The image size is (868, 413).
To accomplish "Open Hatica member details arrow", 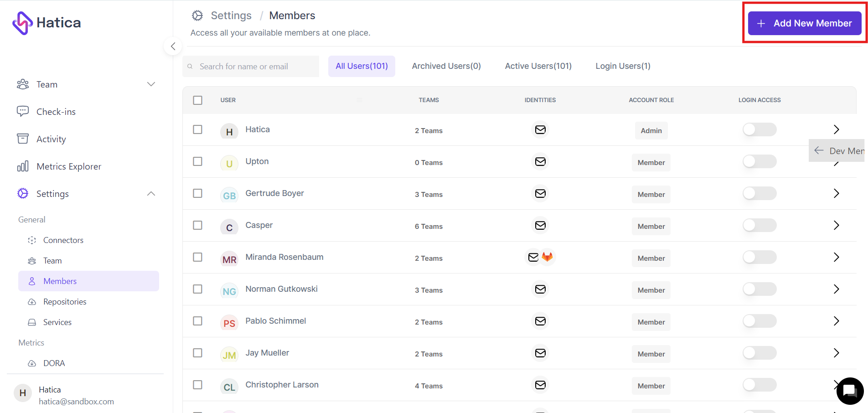I will pos(836,129).
